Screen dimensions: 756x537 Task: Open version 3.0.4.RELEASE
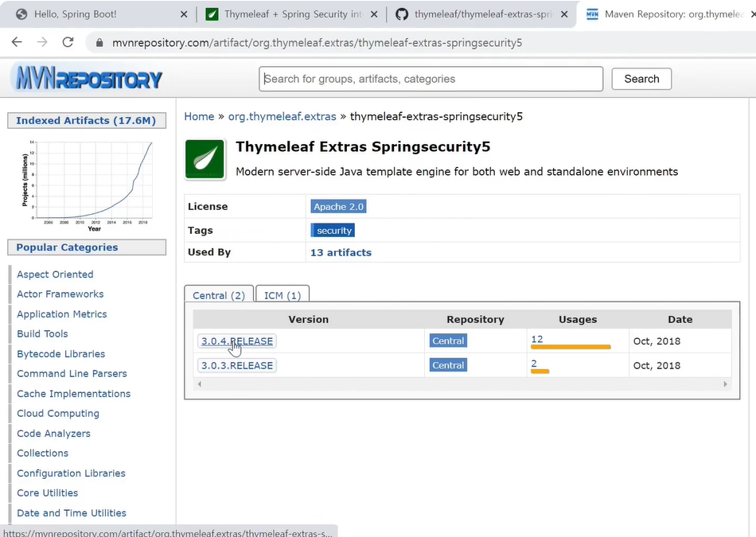click(x=236, y=340)
